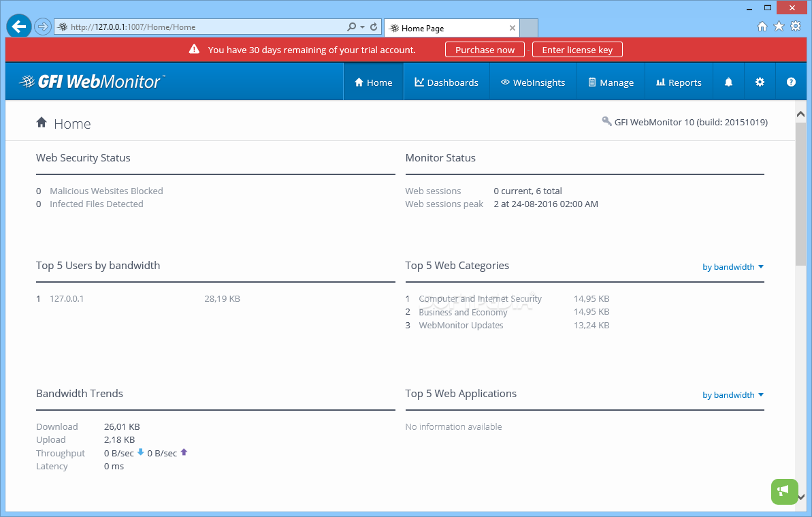Screen dimensions: 812x517
Task: Select the Home navigation tab
Action: coord(374,82)
